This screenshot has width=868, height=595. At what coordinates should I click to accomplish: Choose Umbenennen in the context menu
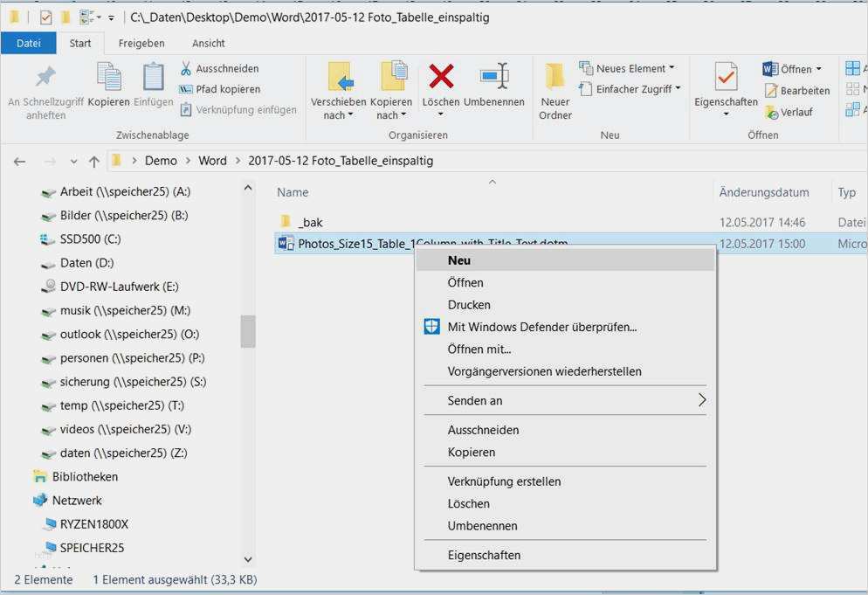click(565, 526)
